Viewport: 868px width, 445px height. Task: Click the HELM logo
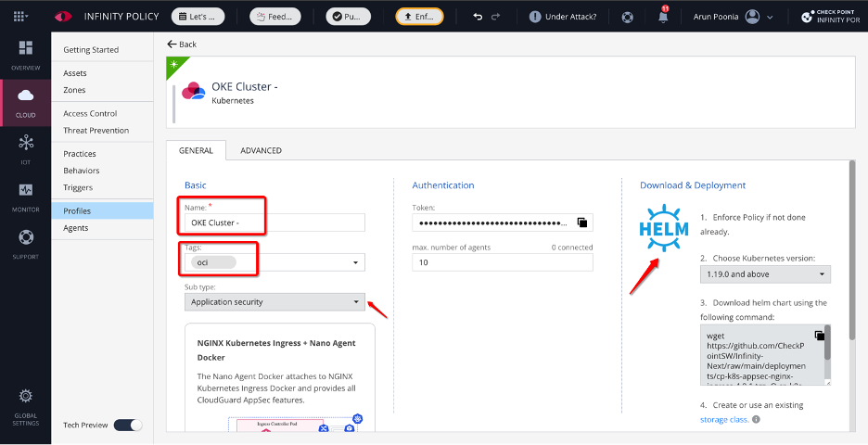point(664,228)
